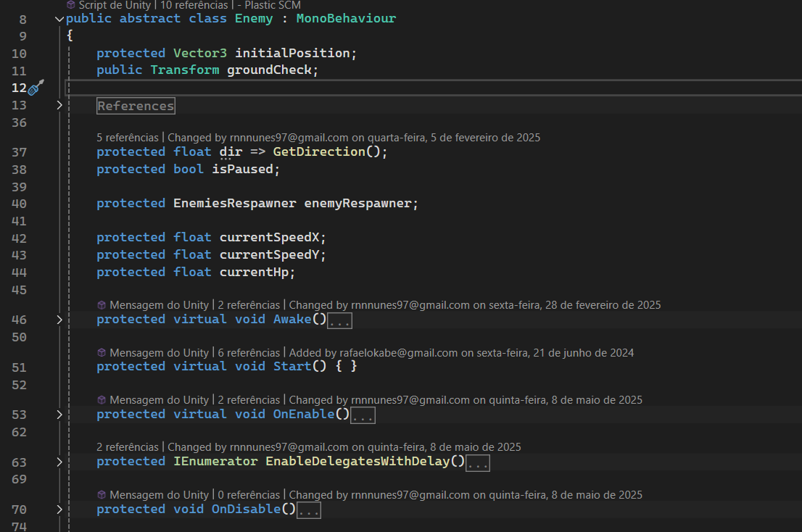The image size is (802, 532).
Task: Expand the Awake method using its chevron
Action: pyautogui.click(x=59, y=320)
